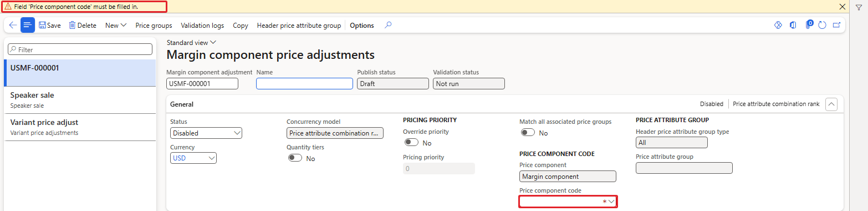Click the General section header

click(181, 104)
